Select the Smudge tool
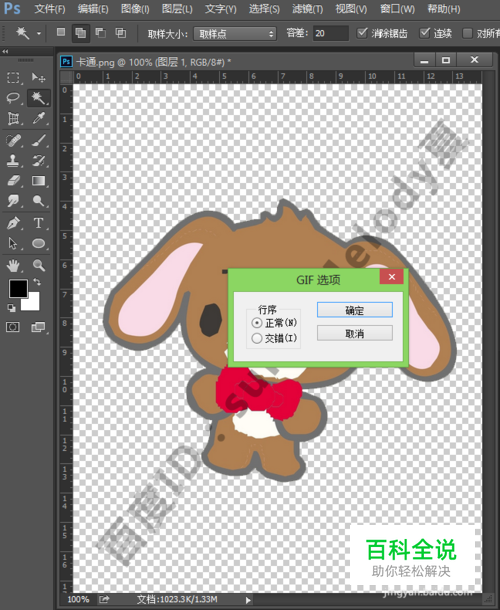 pyautogui.click(x=13, y=201)
